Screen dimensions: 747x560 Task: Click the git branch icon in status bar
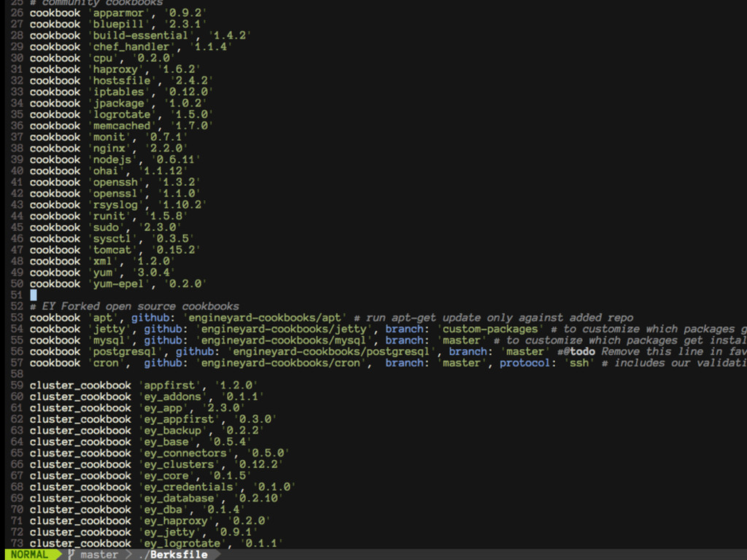(x=71, y=554)
